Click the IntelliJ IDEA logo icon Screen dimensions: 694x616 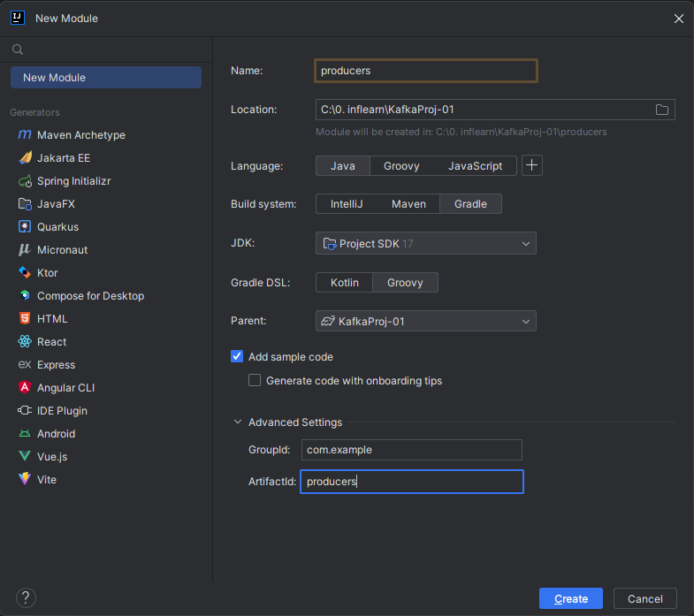pyautogui.click(x=18, y=19)
